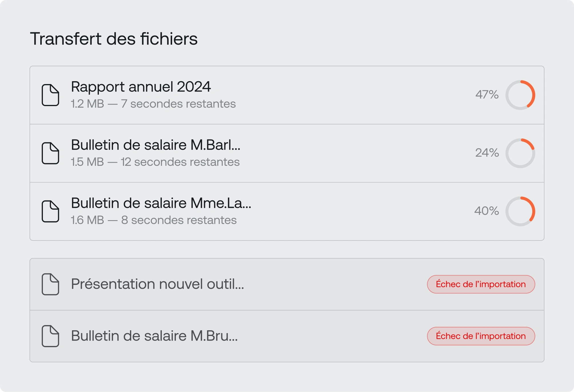Click the 47% percentage label
This screenshot has width=574, height=392.
click(x=487, y=95)
